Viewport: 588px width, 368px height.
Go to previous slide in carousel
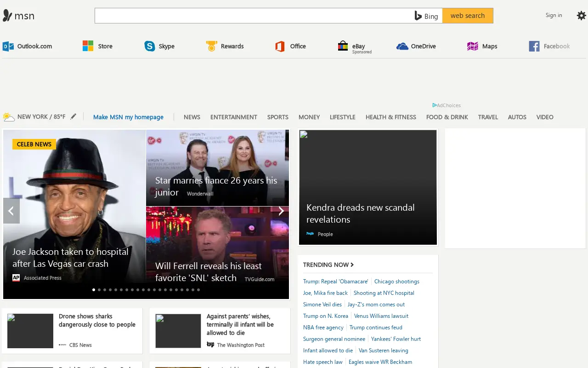coord(11,211)
